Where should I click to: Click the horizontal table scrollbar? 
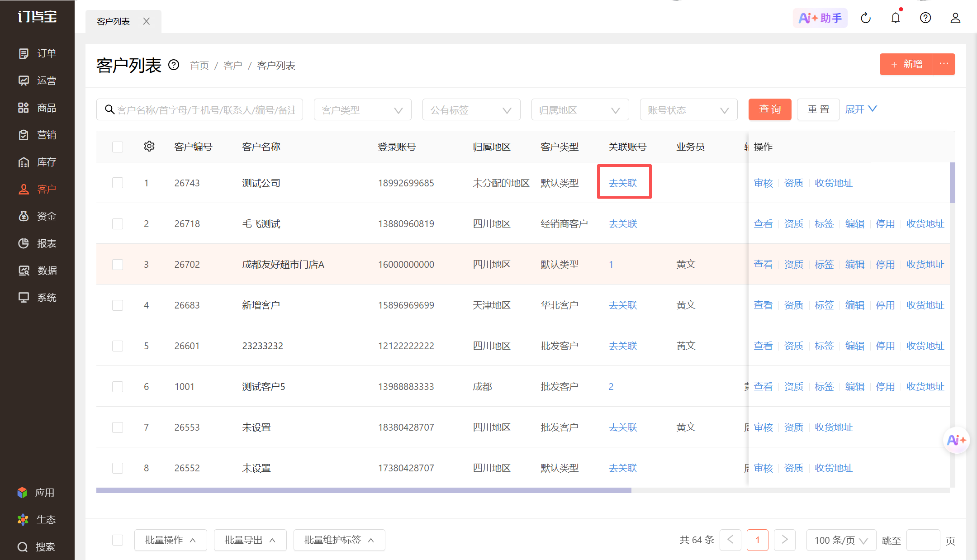364,490
